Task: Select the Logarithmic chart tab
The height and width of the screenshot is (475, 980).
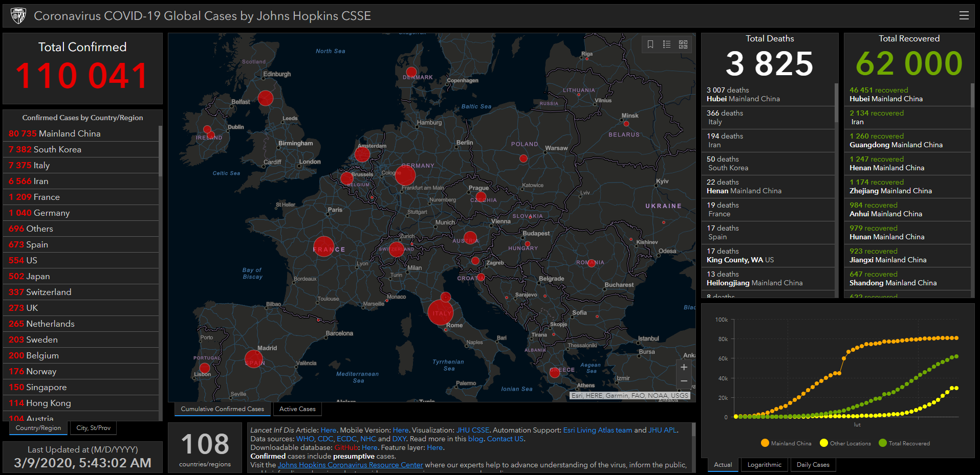Action: coord(764,465)
